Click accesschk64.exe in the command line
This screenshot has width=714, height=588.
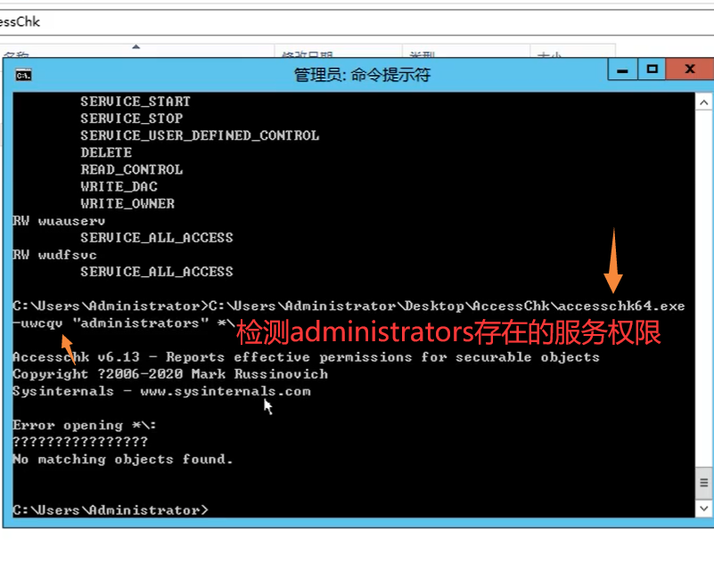621,306
